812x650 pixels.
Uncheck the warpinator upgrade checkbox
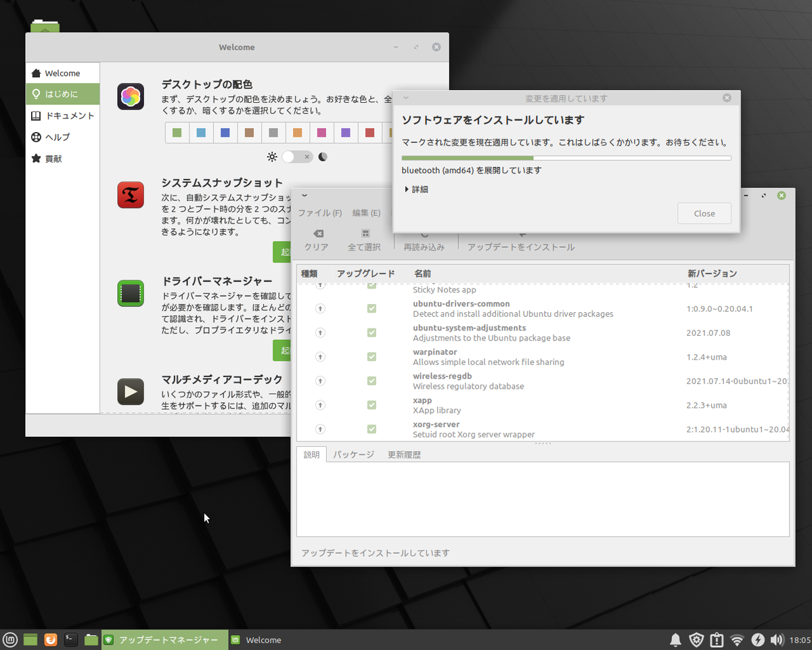click(371, 356)
